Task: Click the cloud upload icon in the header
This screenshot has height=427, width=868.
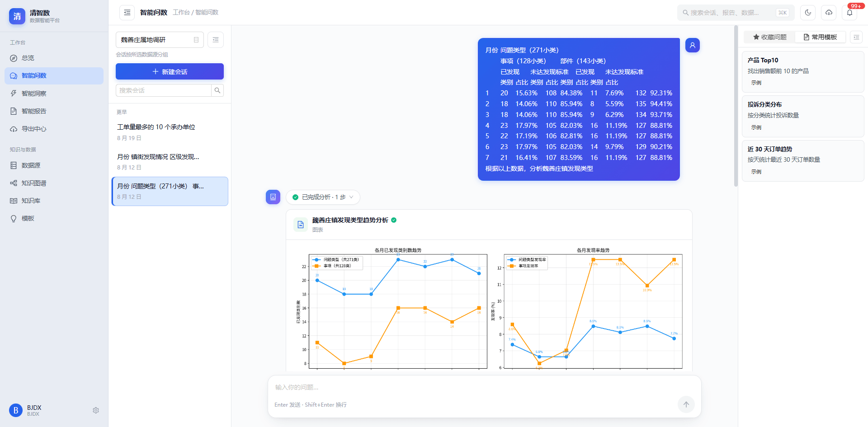Action: pyautogui.click(x=829, y=13)
